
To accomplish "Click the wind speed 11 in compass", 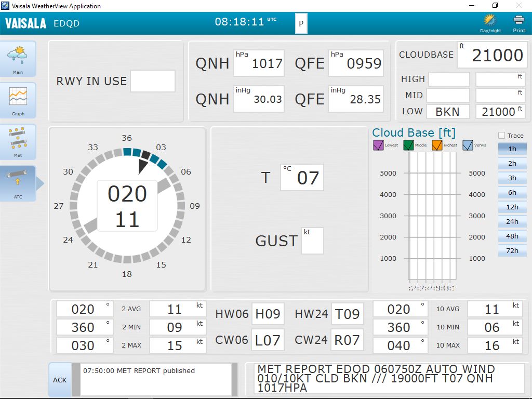I will click(127, 219).
